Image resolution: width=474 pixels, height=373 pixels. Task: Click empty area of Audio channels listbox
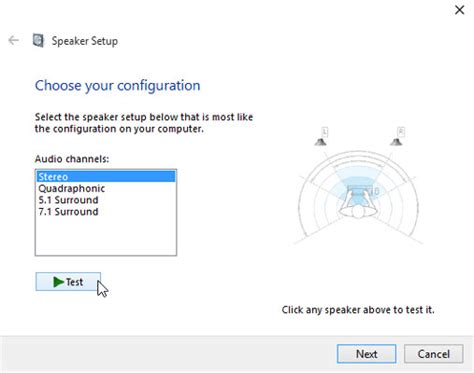click(x=106, y=237)
